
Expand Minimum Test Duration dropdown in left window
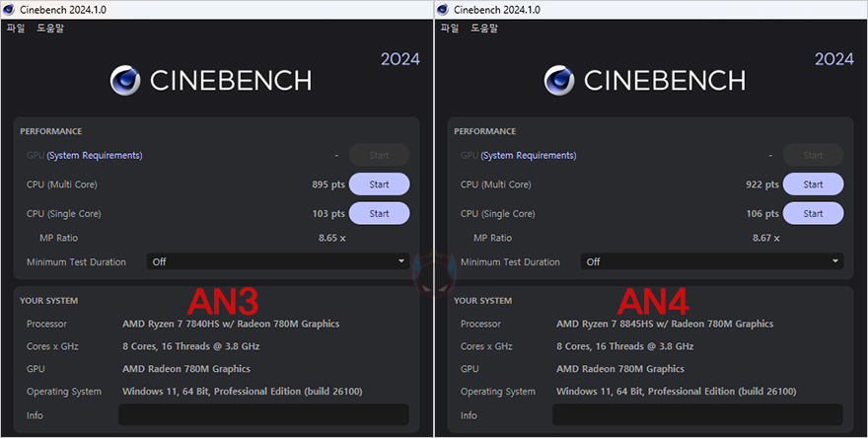tap(278, 261)
